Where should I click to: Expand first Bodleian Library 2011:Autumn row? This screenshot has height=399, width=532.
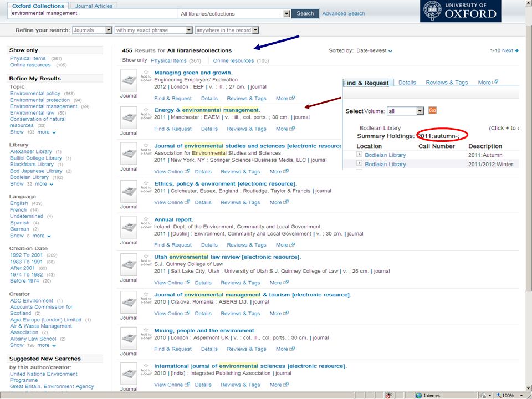click(359, 155)
